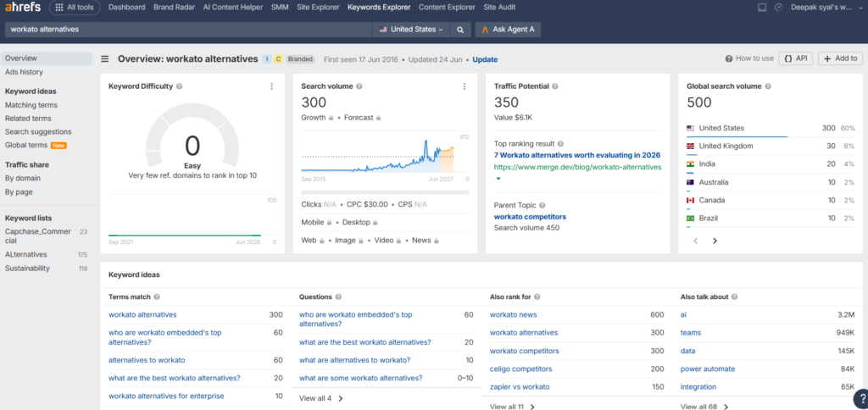868x410 pixels.
Task: Click the Update link
Action: (x=485, y=59)
